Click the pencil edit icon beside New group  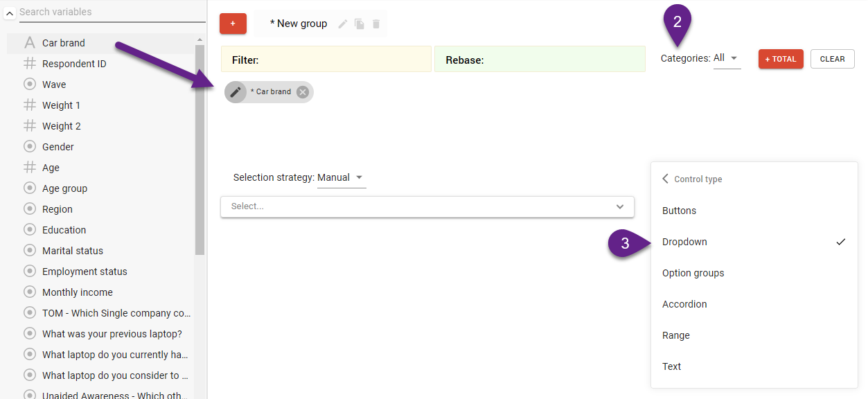click(343, 24)
